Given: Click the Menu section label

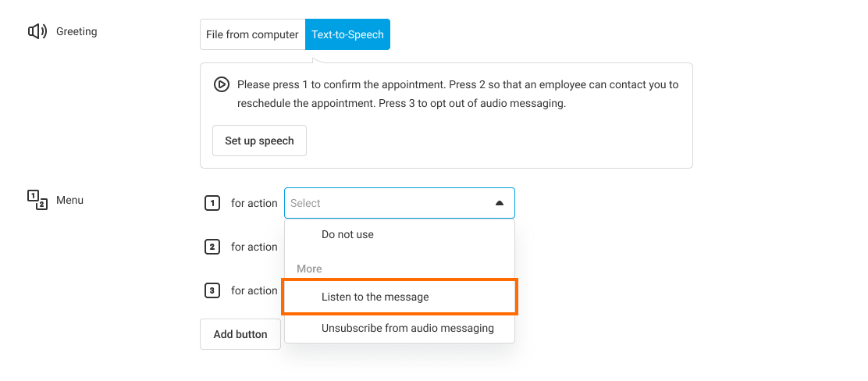Looking at the screenshot, I should point(69,201).
